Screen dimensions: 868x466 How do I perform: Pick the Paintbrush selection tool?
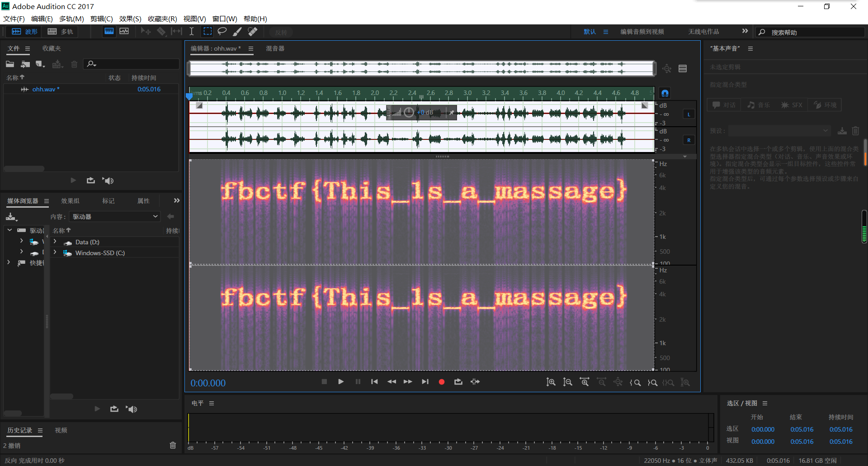coord(237,31)
